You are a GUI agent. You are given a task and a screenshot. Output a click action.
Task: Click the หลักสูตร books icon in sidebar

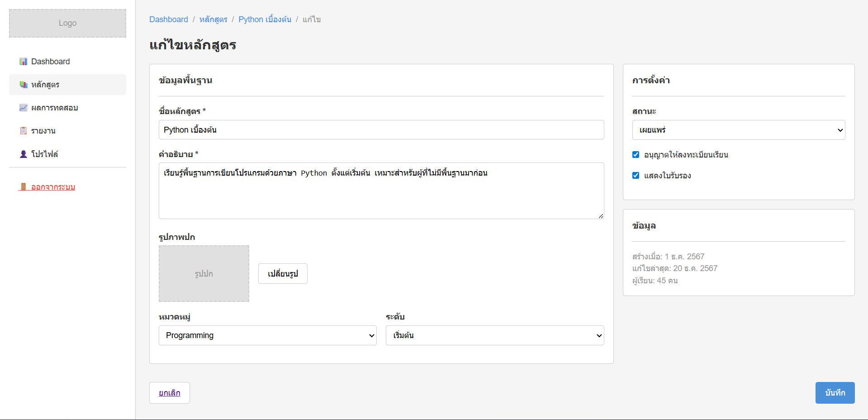click(x=24, y=85)
